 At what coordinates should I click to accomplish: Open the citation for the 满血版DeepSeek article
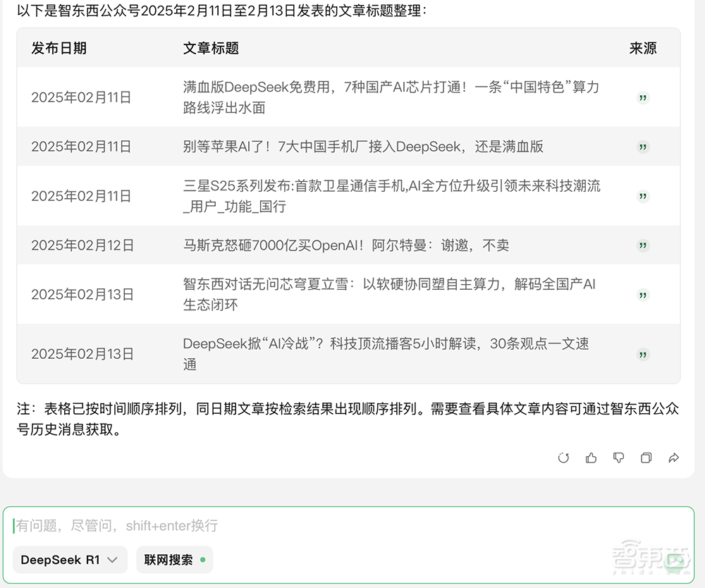(x=642, y=97)
